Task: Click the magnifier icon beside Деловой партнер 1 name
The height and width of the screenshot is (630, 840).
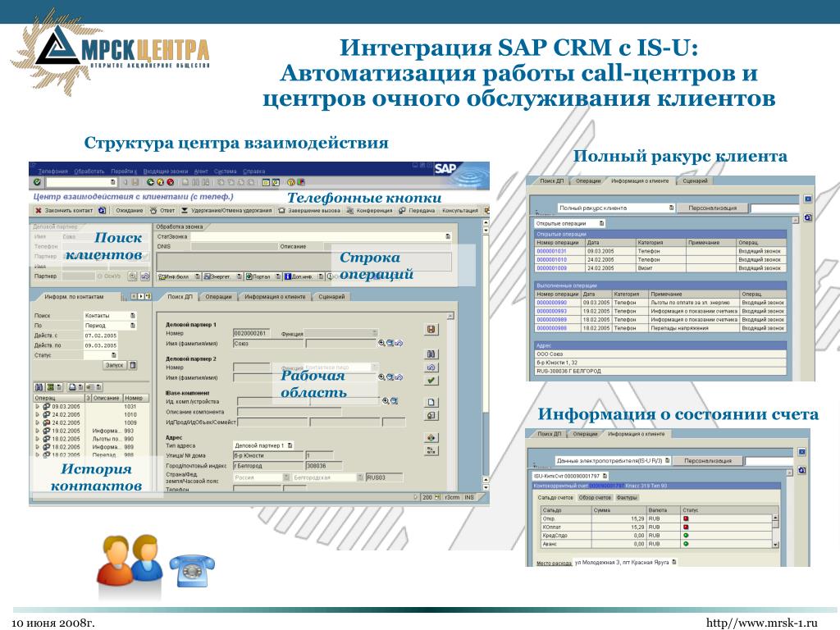Action: coord(381,343)
